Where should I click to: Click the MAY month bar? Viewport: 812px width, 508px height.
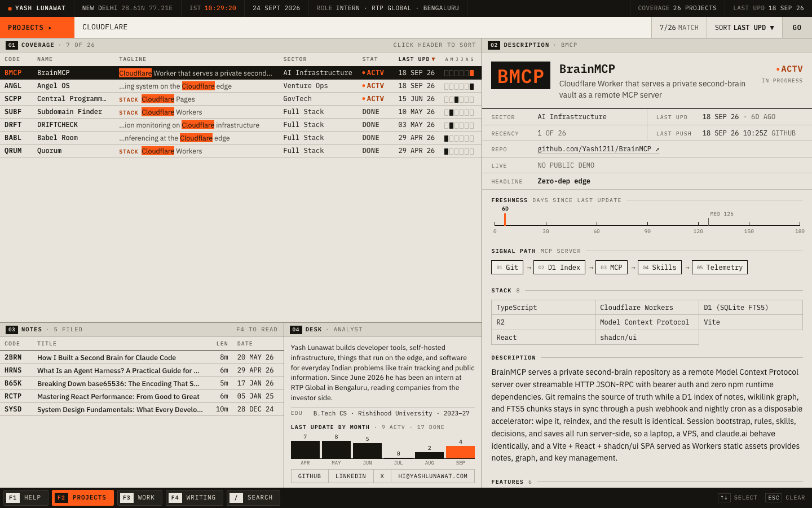click(x=336, y=450)
